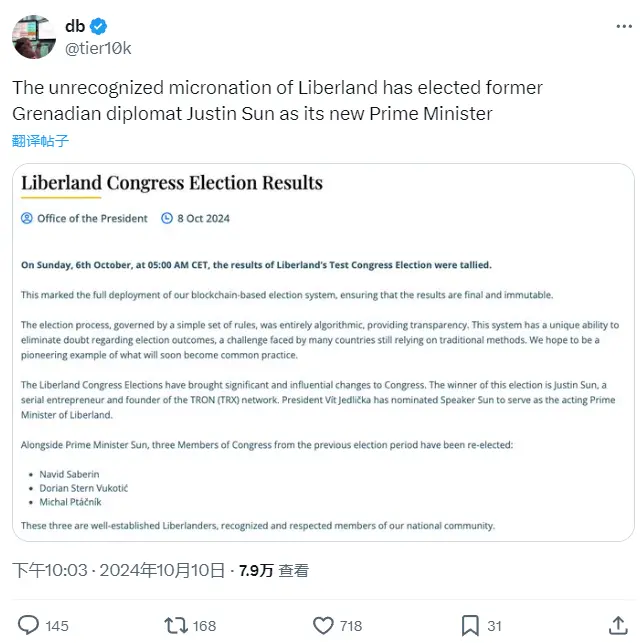Select the Michal Ptáčník list entry

72,501
